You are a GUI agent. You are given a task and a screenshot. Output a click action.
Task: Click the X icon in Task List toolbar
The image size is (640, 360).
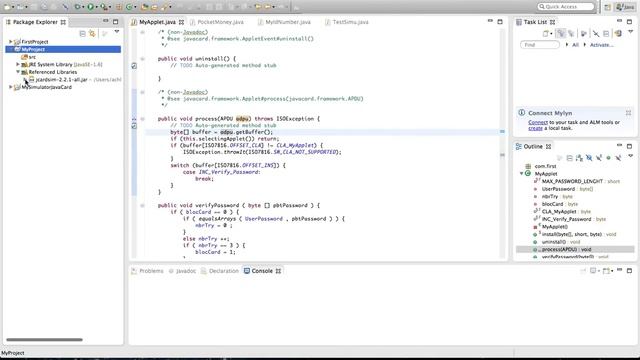pos(596,33)
